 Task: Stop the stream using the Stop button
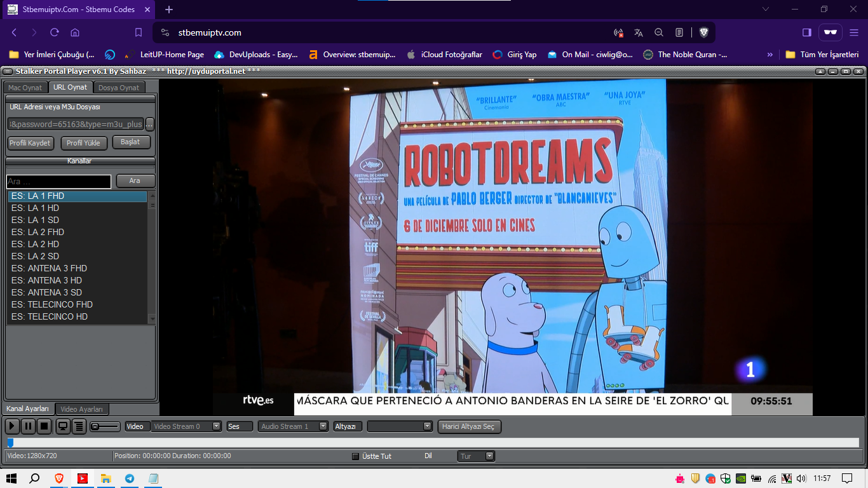tap(44, 426)
